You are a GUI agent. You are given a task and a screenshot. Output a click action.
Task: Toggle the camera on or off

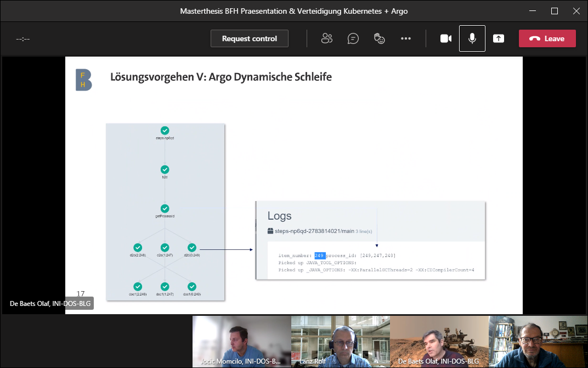click(446, 38)
